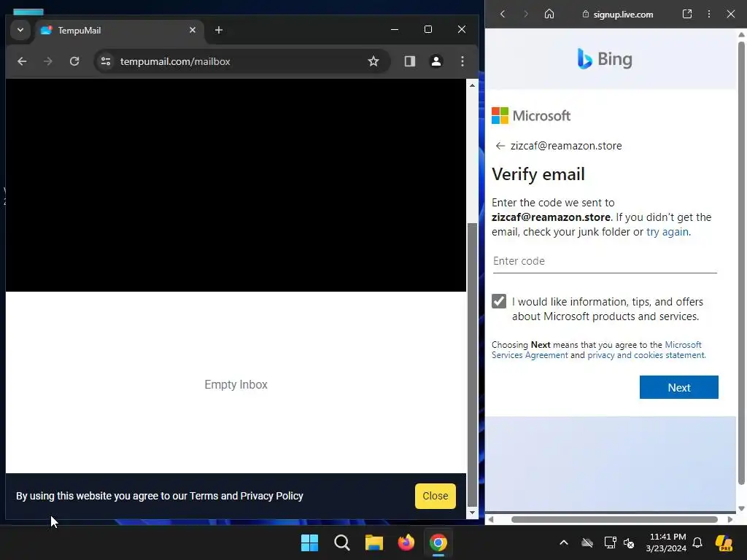This screenshot has width=747, height=560.
Task: Click the Next button
Action: point(679,387)
